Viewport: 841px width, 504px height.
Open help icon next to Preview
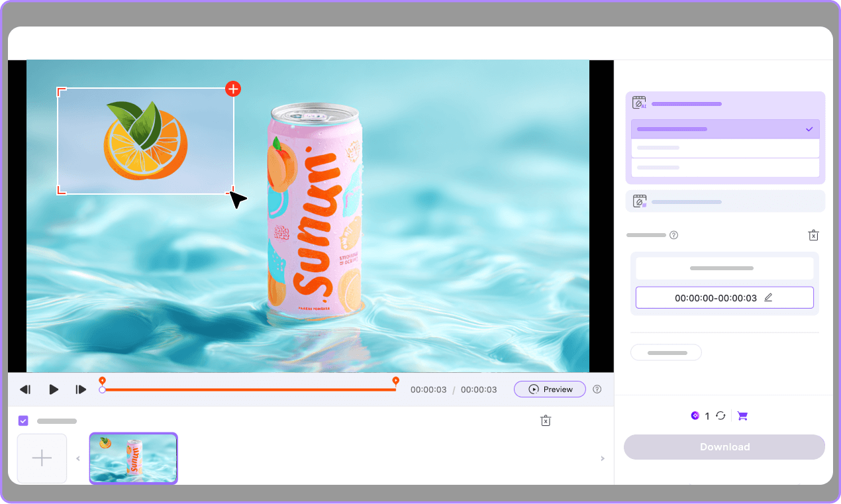597,389
